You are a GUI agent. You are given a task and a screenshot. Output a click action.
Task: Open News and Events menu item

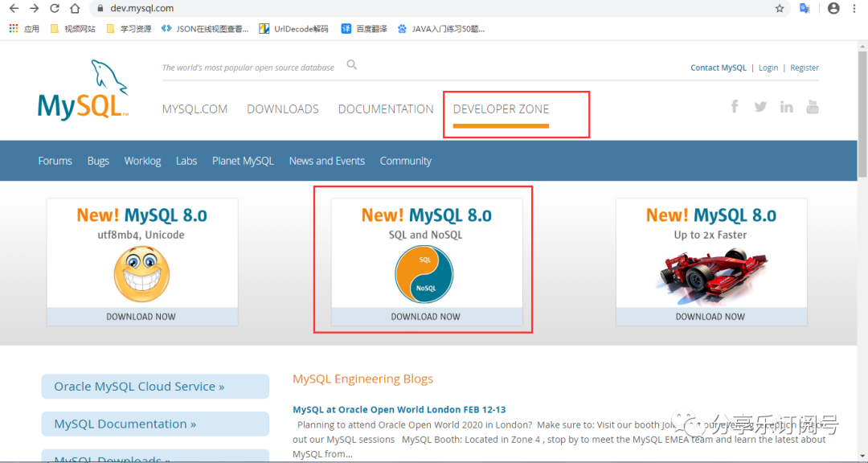click(326, 161)
